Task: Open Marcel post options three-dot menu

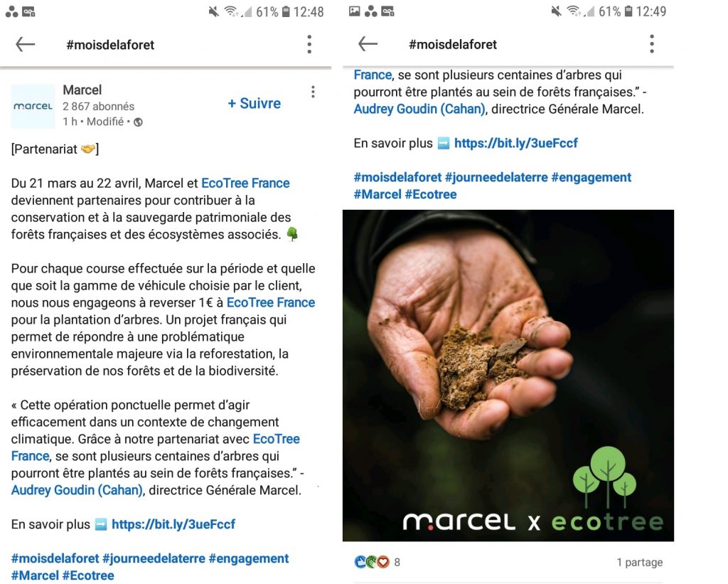Action: (313, 92)
